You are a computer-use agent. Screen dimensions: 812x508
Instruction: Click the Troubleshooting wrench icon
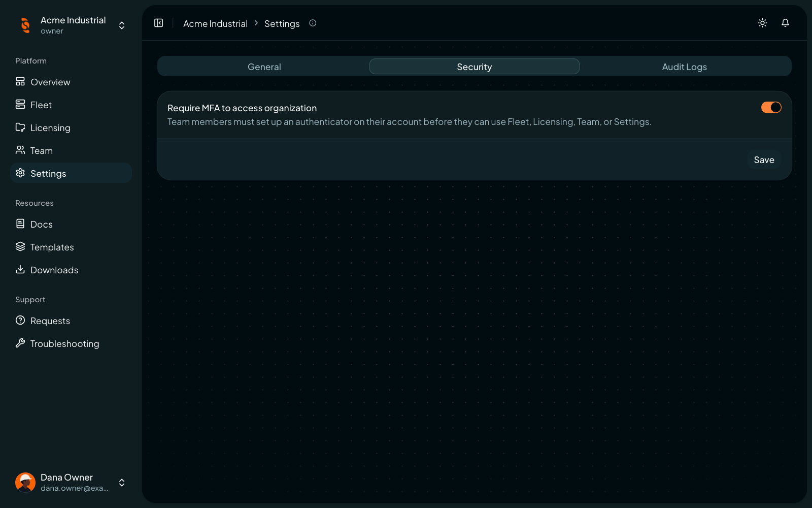click(x=20, y=343)
